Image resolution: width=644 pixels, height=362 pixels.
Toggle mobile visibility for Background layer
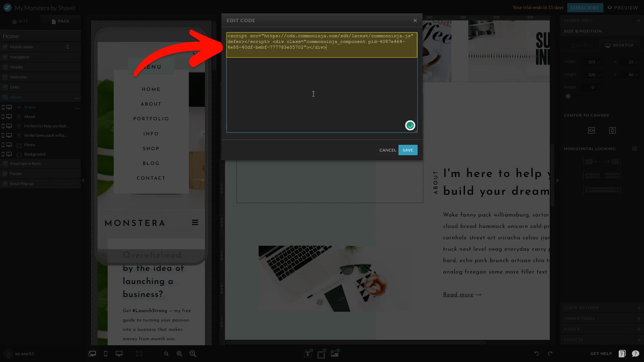(3, 154)
